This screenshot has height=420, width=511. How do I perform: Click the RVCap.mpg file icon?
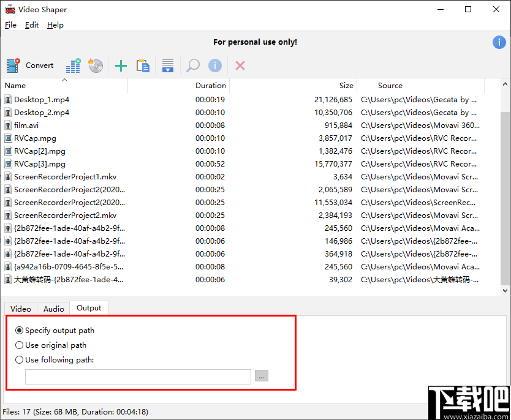(8, 138)
